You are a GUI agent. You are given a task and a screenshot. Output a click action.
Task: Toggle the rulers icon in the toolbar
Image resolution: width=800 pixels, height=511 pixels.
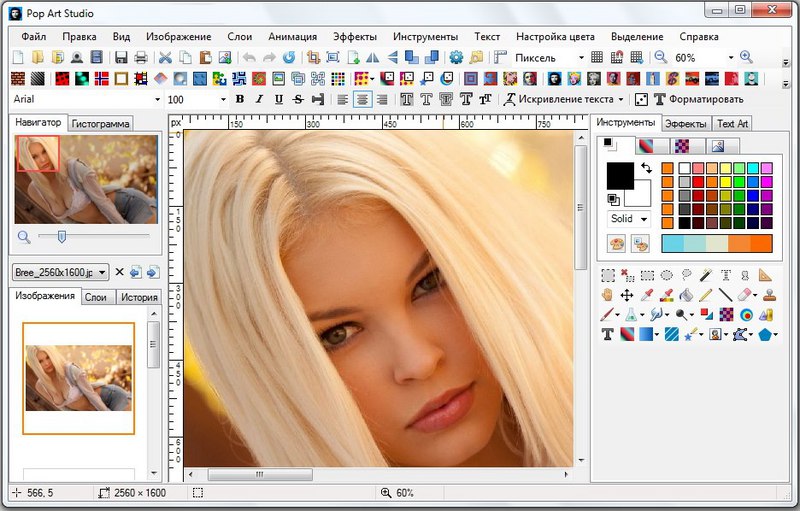coord(501,57)
